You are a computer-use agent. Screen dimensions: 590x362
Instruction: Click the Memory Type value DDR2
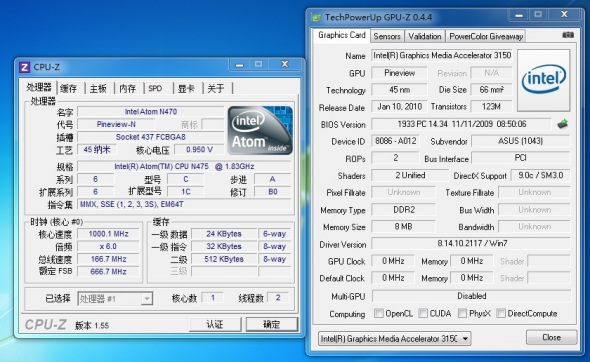tap(403, 210)
